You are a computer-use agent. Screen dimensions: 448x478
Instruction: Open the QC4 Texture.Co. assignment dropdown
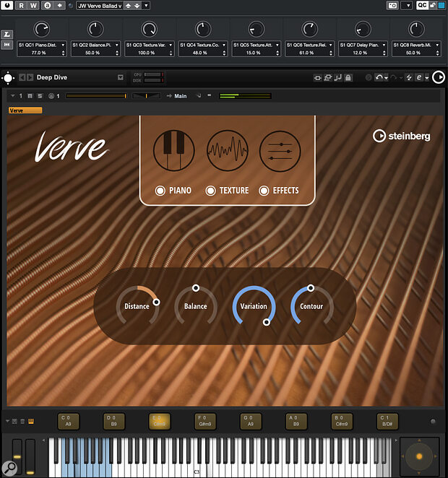point(224,45)
